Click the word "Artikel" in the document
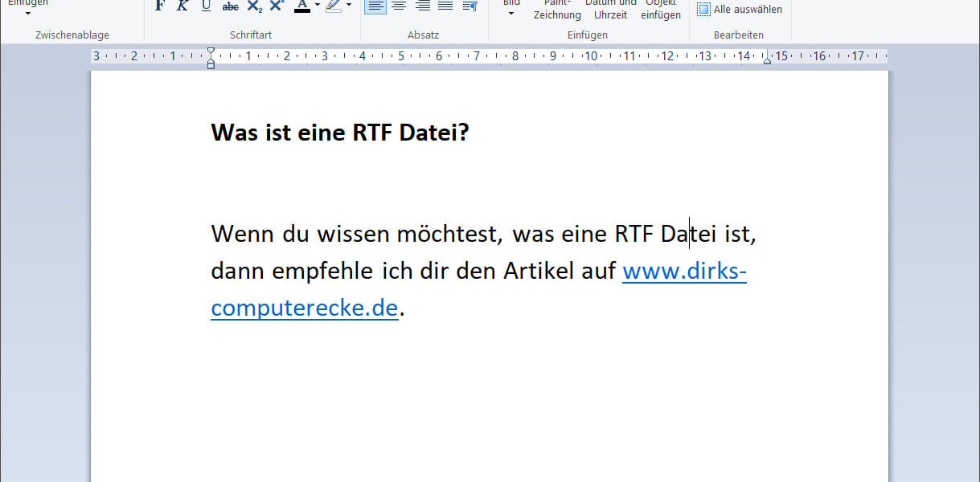Viewport: 980px width, 482px height. point(539,272)
